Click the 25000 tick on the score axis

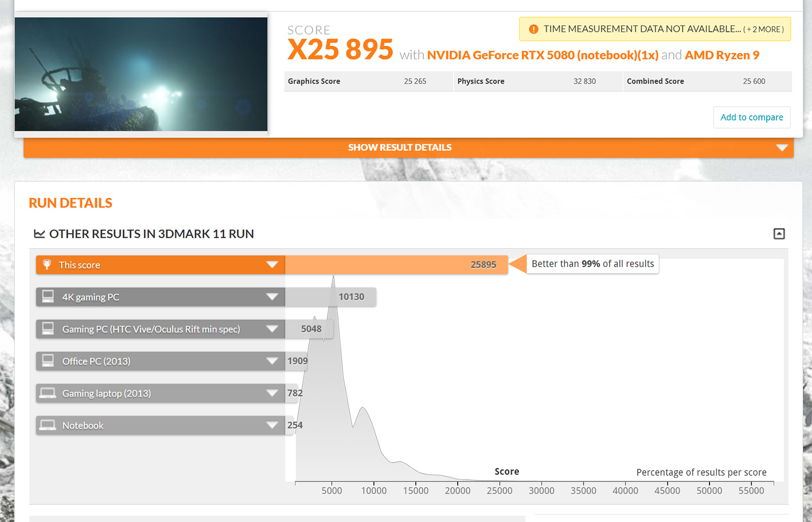pos(499,491)
